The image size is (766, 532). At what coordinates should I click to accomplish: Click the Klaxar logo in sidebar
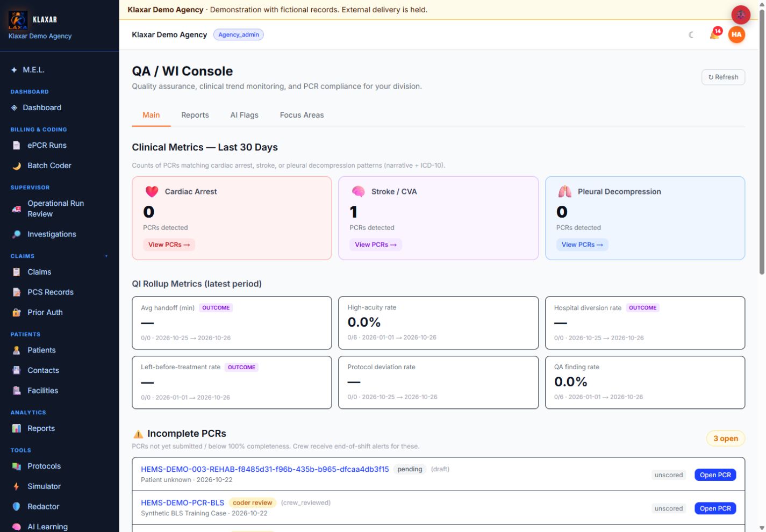click(18, 20)
